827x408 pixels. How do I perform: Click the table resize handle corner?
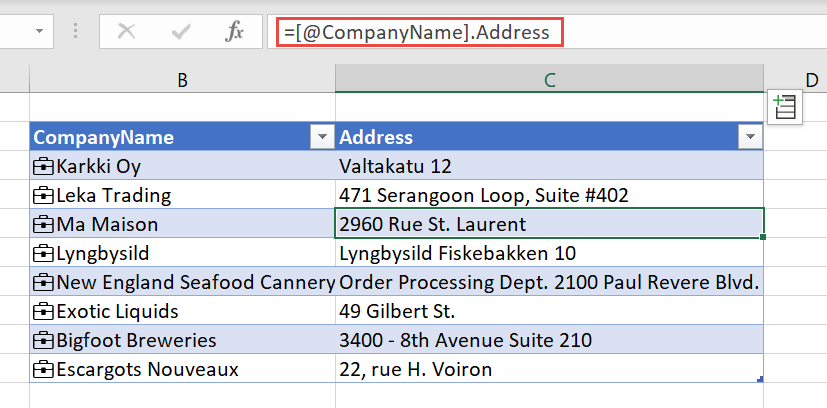click(x=760, y=380)
